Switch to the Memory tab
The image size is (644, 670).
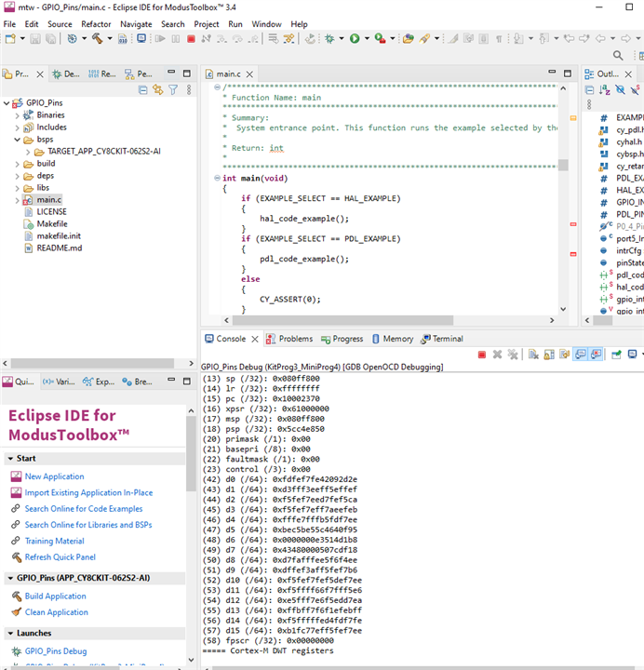tap(393, 339)
